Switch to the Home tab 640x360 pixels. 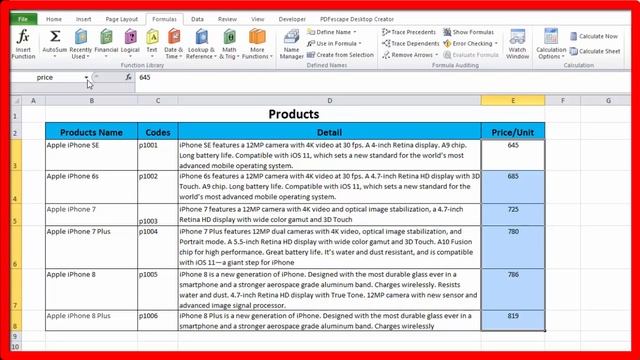[54, 19]
